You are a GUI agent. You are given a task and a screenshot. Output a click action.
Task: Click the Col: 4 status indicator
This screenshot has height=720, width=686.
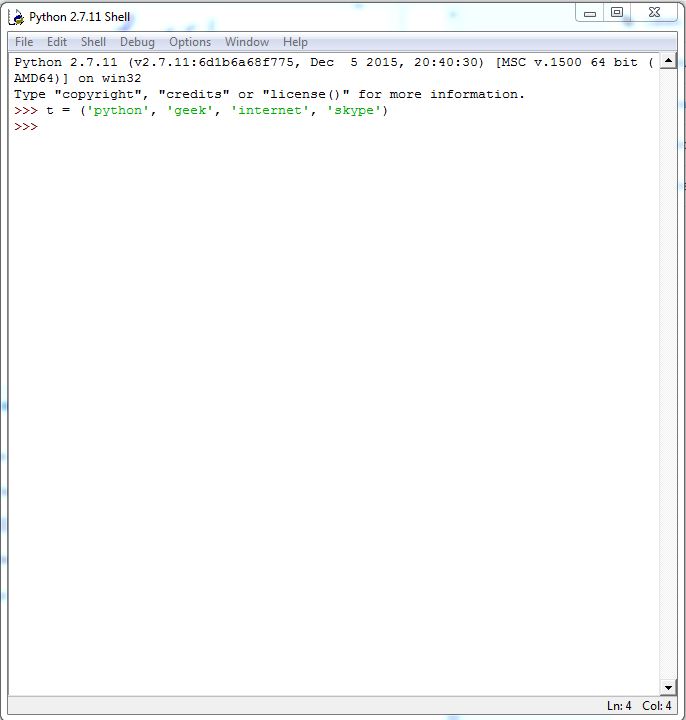click(x=657, y=706)
